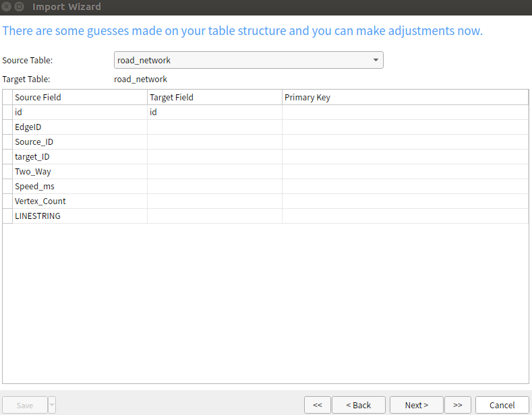Click the Target Field cell for LINESTRING
532x415 pixels.
click(x=214, y=216)
